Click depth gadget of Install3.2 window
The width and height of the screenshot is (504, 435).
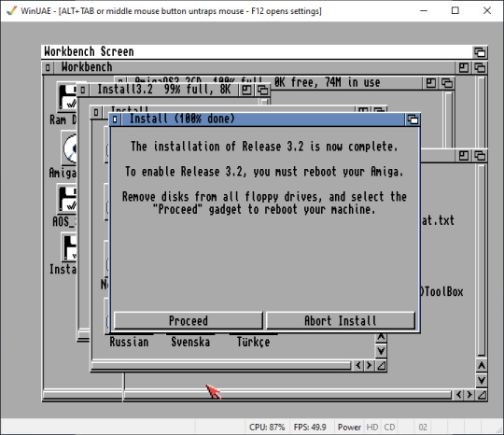[x=262, y=90]
